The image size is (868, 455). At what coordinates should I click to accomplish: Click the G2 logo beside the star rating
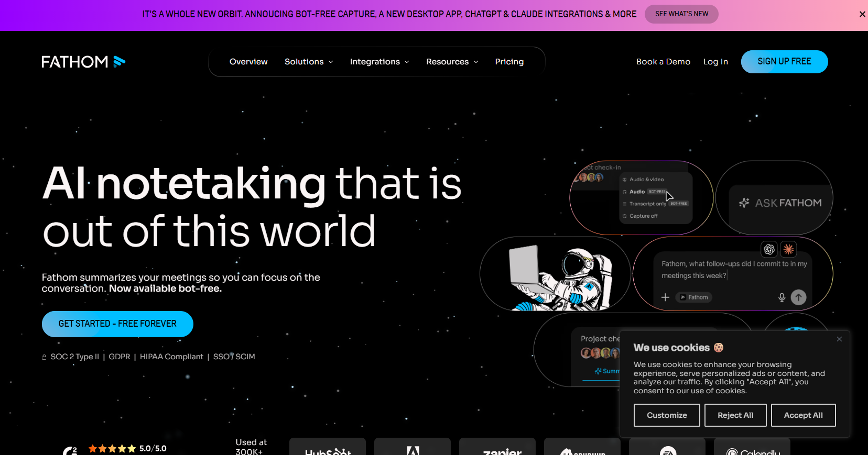[70, 450]
